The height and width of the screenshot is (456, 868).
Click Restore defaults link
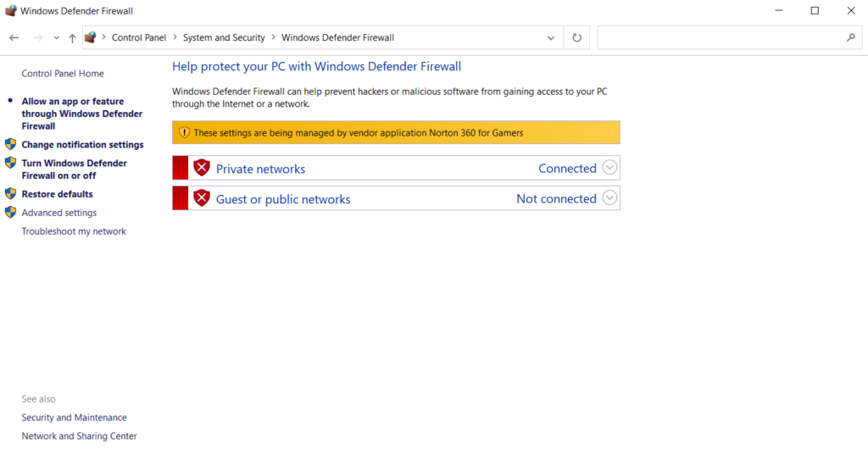(x=57, y=194)
